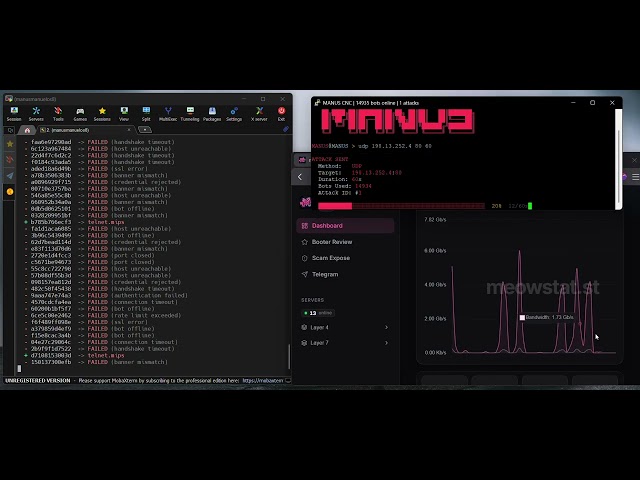Click the '6.00 Gb/s' chart axis label
This screenshot has height=480, width=640.
pos(435,251)
